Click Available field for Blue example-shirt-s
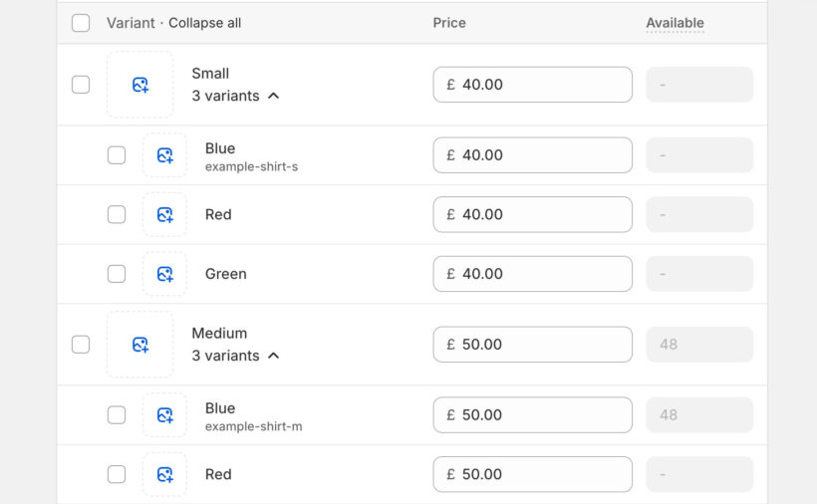 pyautogui.click(x=699, y=155)
